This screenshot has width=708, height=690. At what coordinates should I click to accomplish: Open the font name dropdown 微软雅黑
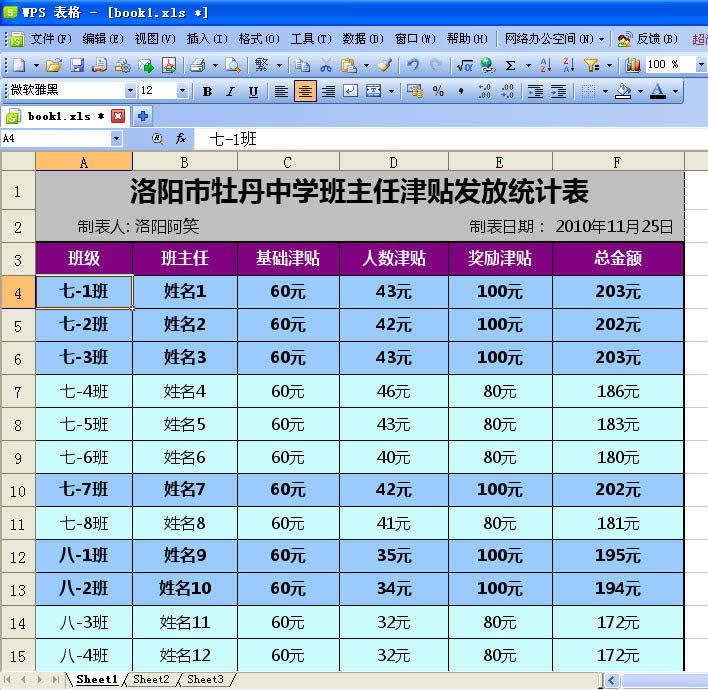pyautogui.click(x=125, y=91)
